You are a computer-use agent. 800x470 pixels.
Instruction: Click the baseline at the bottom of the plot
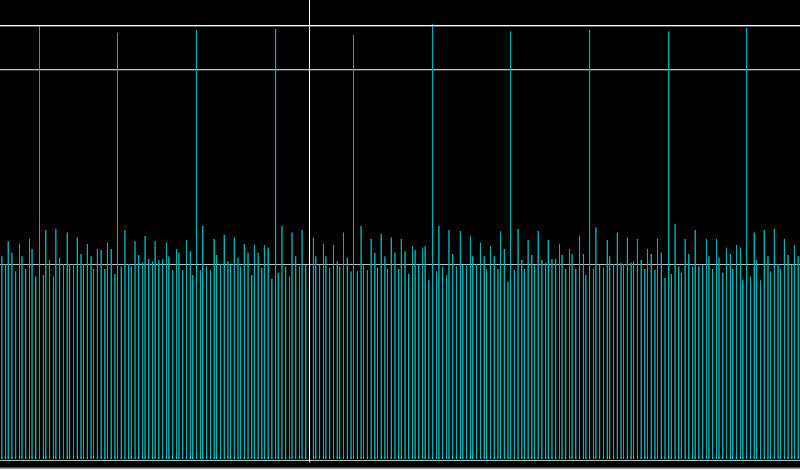[400, 460]
